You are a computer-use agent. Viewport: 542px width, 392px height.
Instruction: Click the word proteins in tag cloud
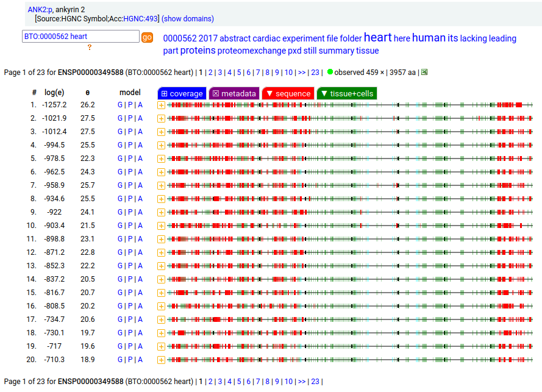[x=198, y=51]
